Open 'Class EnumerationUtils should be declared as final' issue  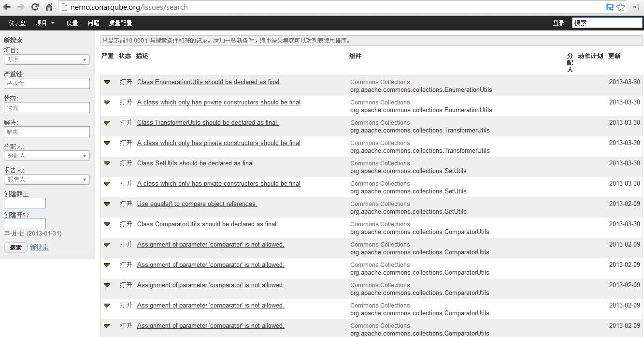(x=209, y=82)
